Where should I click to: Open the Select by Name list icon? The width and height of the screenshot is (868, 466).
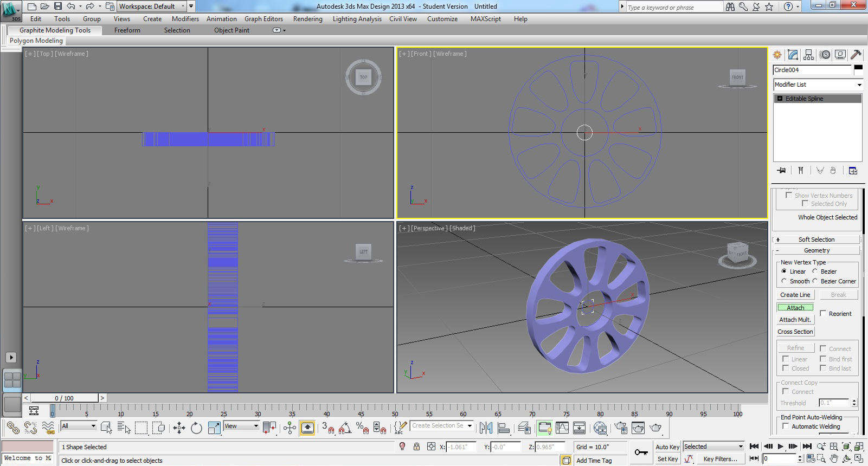pyautogui.click(x=124, y=428)
